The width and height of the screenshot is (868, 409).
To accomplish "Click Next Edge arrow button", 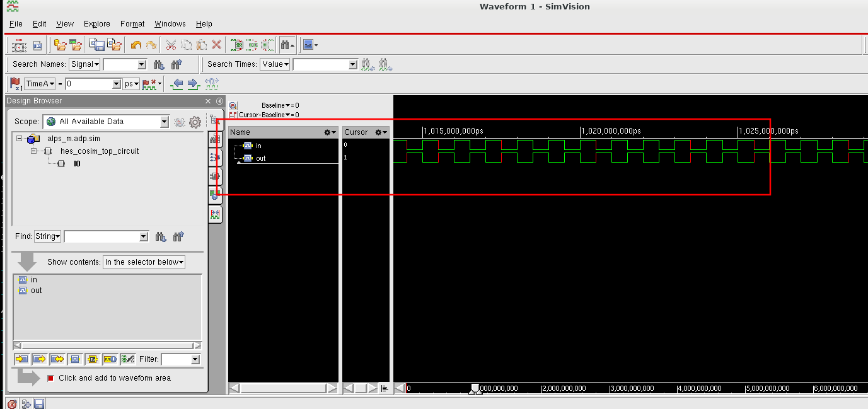I will click(193, 84).
